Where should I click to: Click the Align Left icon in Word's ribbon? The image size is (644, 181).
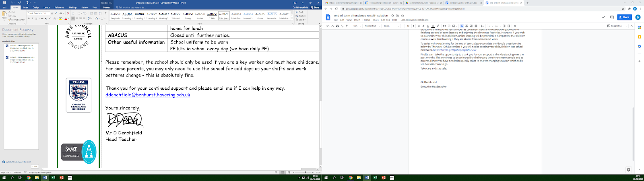point(73,19)
